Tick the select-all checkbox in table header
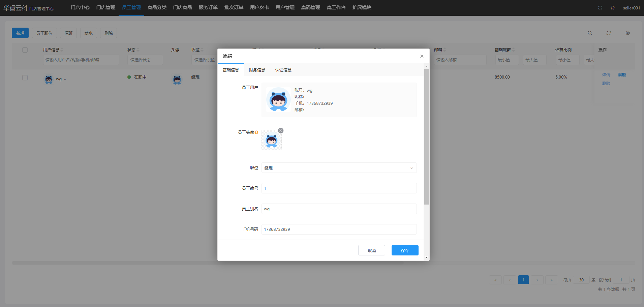The height and width of the screenshot is (307, 644). [x=25, y=50]
